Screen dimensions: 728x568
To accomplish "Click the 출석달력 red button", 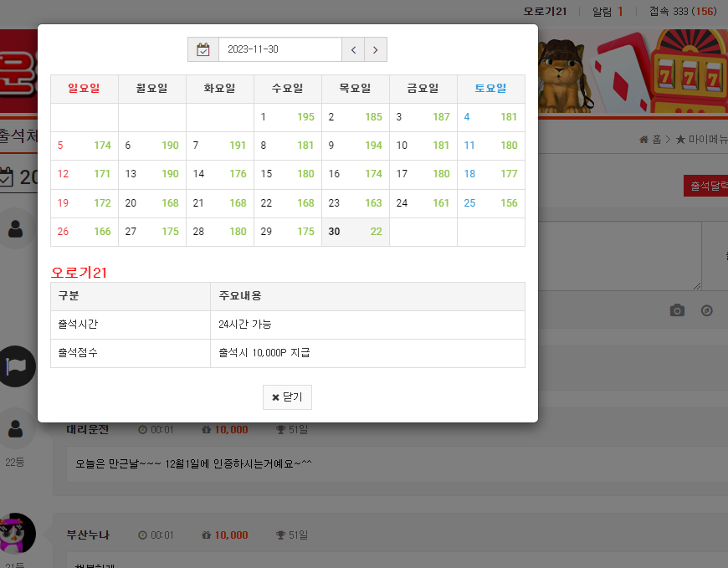I will pos(705,186).
